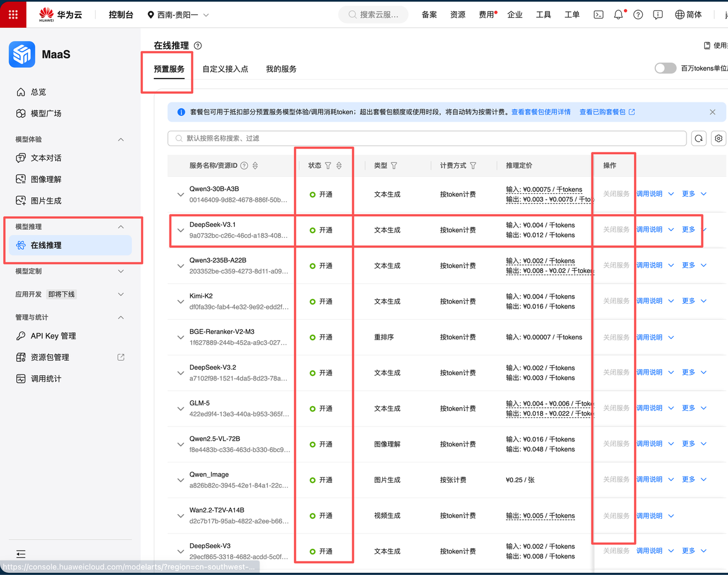
Task: Collapse the 模型推理 sidebar section
Action: 121,227
